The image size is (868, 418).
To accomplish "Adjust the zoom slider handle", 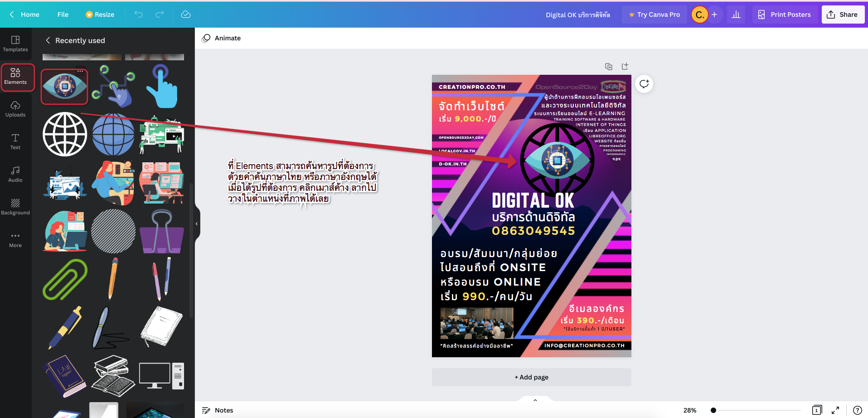I will pyautogui.click(x=713, y=410).
